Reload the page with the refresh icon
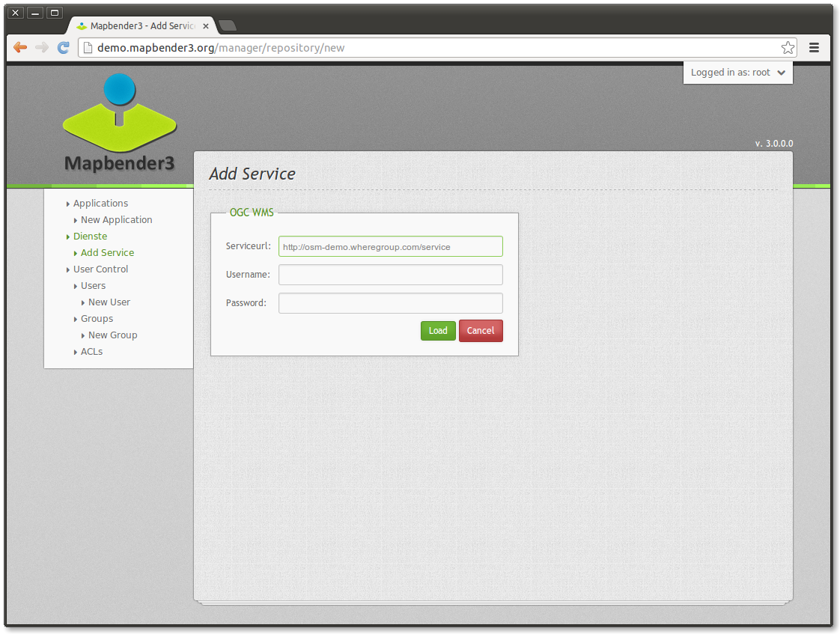Screen dimensions: 840x634 click(x=63, y=48)
